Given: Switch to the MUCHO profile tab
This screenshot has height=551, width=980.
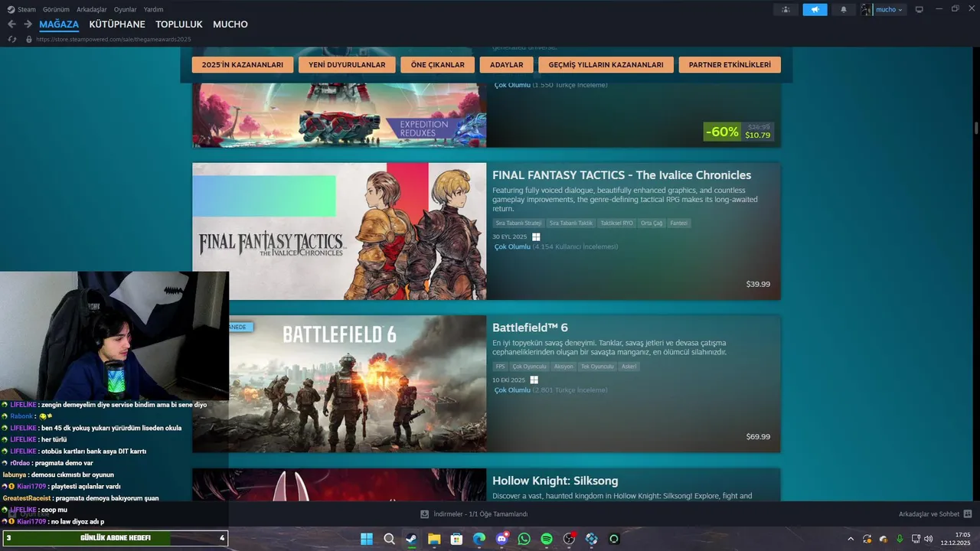Looking at the screenshot, I should (230, 24).
